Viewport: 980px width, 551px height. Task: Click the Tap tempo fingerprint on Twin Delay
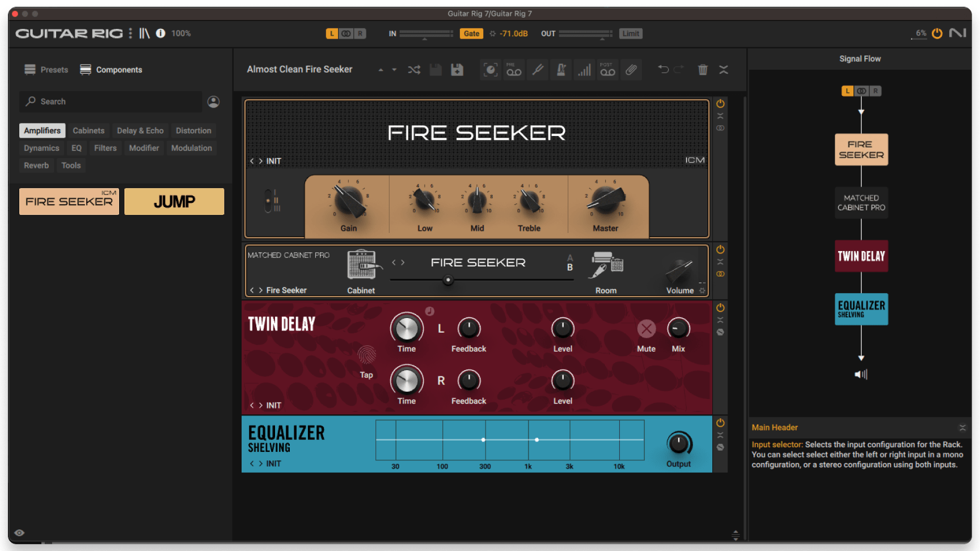tap(367, 355)
